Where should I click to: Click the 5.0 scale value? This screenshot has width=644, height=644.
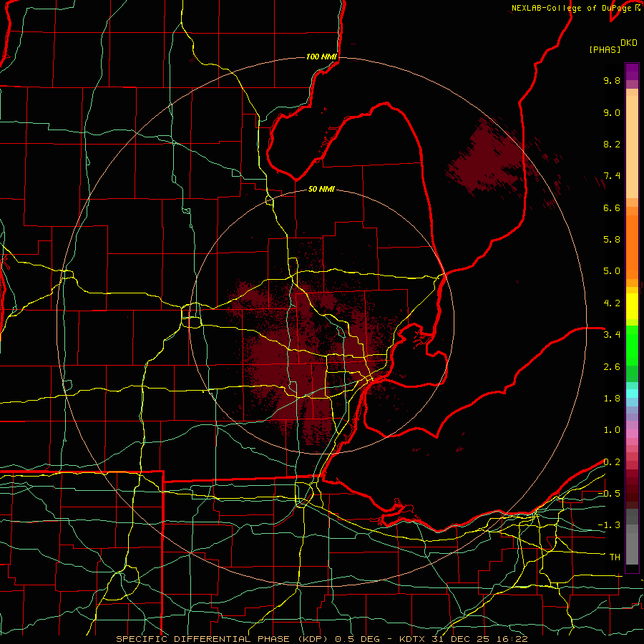[612, 271]
